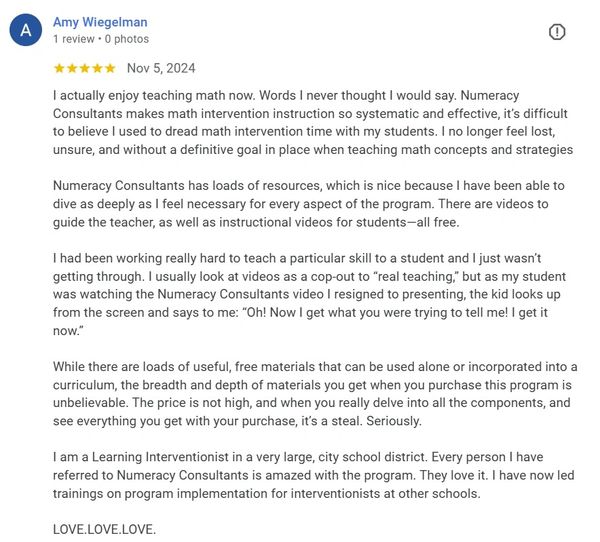Click the "1 review • 0 photos" line
The width and height of the screenshot is (600, 542).
(100, 39)
